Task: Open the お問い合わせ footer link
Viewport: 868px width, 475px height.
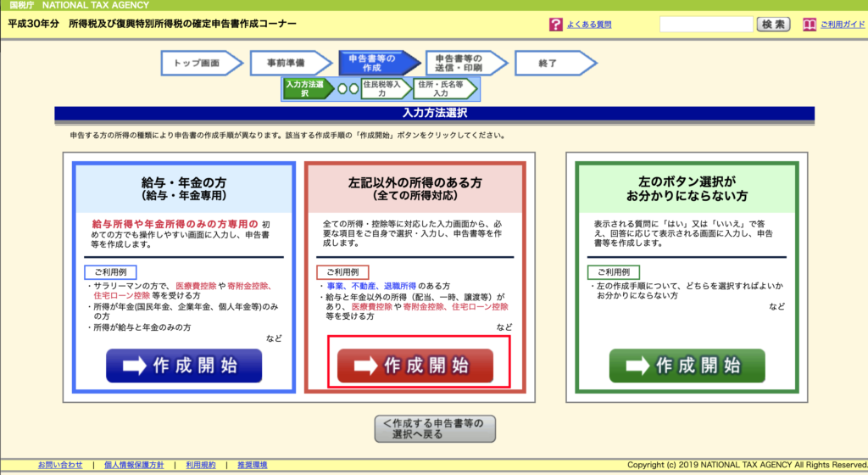Action: 60,465
